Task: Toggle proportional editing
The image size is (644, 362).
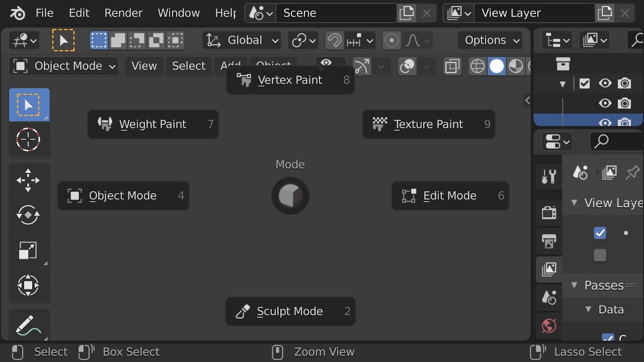Action: click(x=391, y=40)
